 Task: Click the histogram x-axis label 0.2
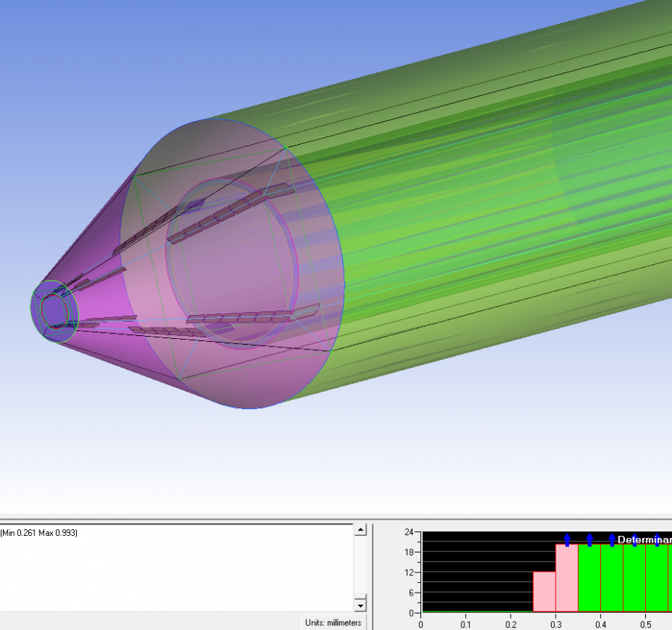point(511,625)
